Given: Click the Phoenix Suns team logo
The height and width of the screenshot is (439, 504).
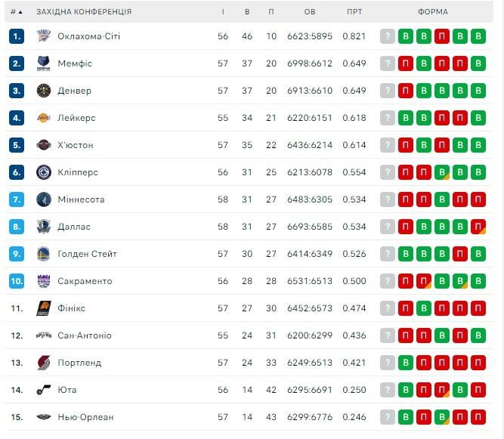Looking at the screenshot, I should point(43,308).
